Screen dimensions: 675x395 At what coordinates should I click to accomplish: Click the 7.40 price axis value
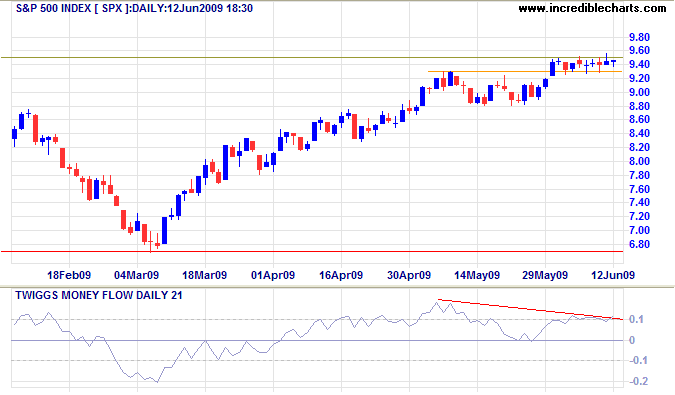639,203
